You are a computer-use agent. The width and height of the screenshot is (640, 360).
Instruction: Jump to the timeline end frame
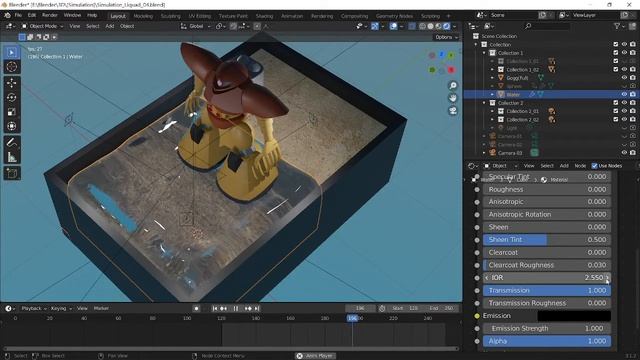point(257,309)
